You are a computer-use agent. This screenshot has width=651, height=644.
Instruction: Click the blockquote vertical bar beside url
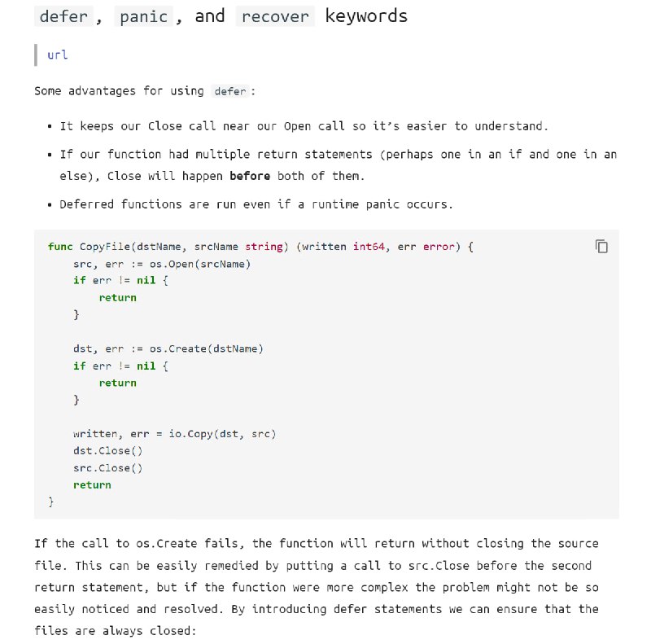click(x=36, y=55)
